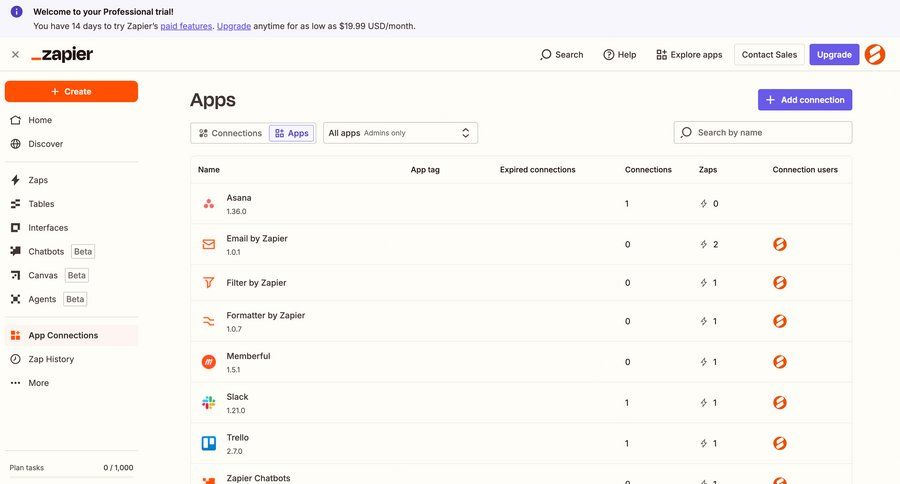Image resolution: width=900 pixels, height=484 pixels.
Task: Switch to the Connections tab
Action: 230,133
